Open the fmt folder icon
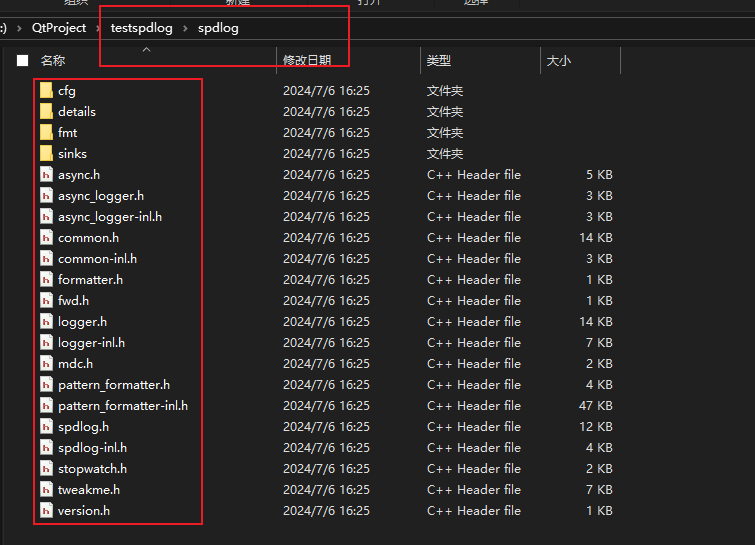Image resolution: width=755 pixels, height=545 pixels. click(x=46, y=132)
